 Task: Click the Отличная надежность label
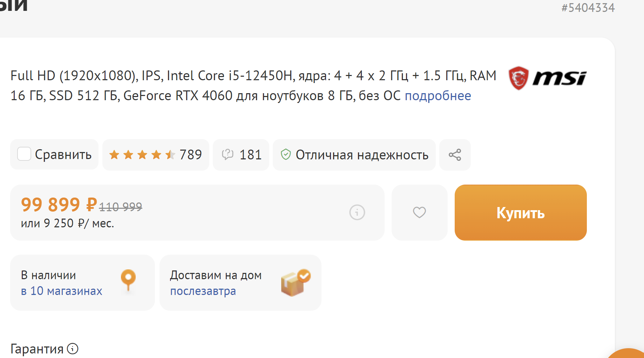(x=362, y=155)
